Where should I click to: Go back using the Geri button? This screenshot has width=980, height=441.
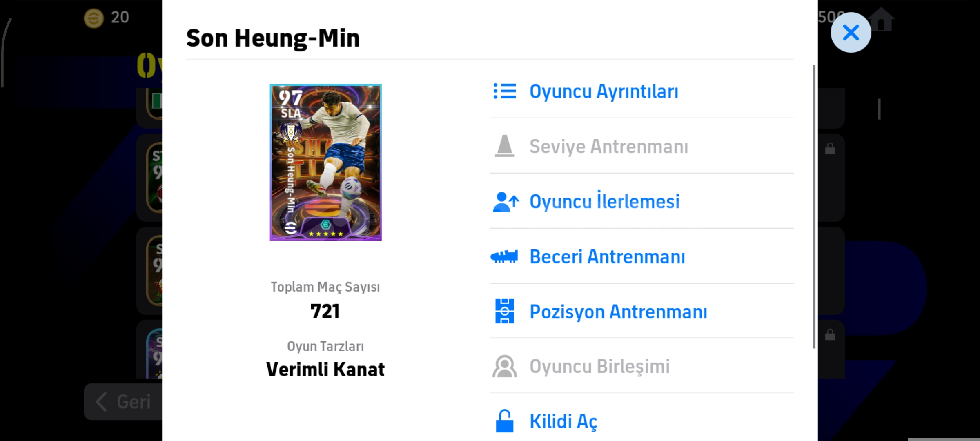click(123, 402)
